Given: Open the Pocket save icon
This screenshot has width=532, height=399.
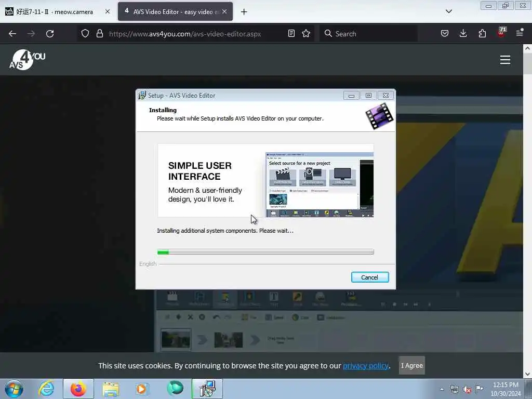Looking at the screenshot, I should point(445,34).
